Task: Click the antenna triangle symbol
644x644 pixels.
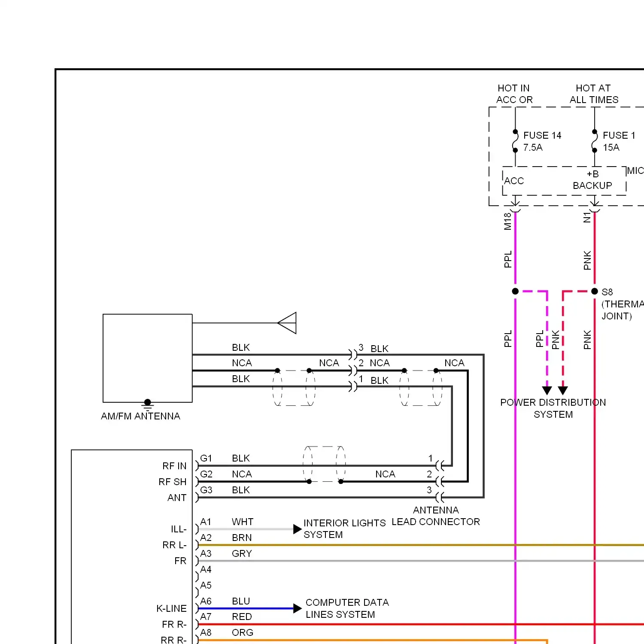Action: [287, 323]
